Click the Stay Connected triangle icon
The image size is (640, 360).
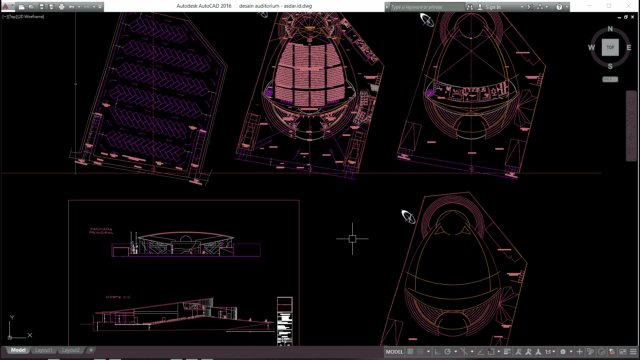540,7
